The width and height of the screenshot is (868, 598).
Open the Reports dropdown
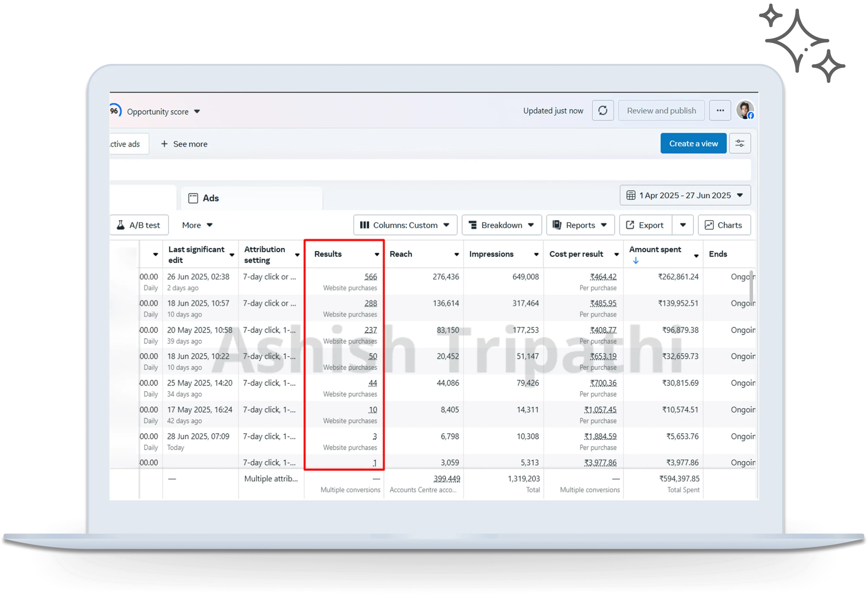580,225
